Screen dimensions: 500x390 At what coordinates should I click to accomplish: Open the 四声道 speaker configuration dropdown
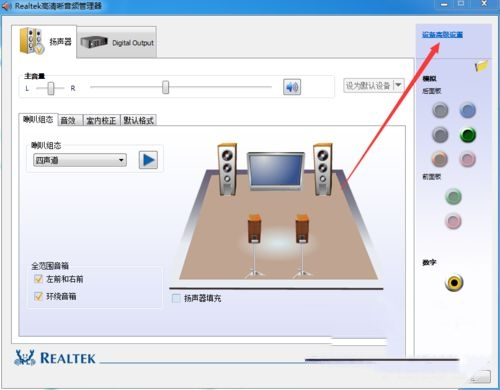pos(80,160)
